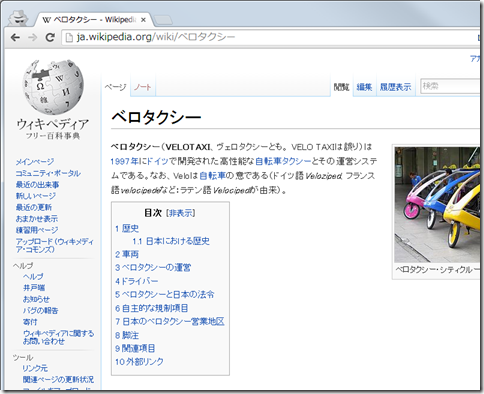Go to メインページ in the sidebar
484x394 pixels.
[35, 162]
